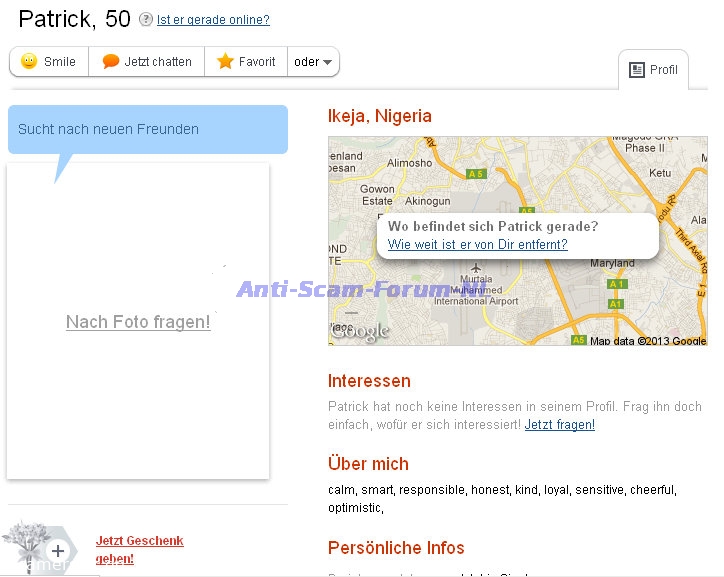Image resolution: width=724 pixels, height=577 pixels.
Task: Click 'Wie weit ist er von Dir entfernt?'
Action: pyautogui.click(x=477, y=244)
